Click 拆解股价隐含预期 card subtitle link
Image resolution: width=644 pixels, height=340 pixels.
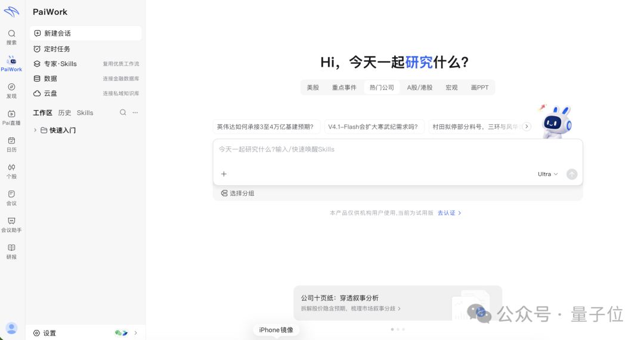pyautogui.click(x=351, y=308)
